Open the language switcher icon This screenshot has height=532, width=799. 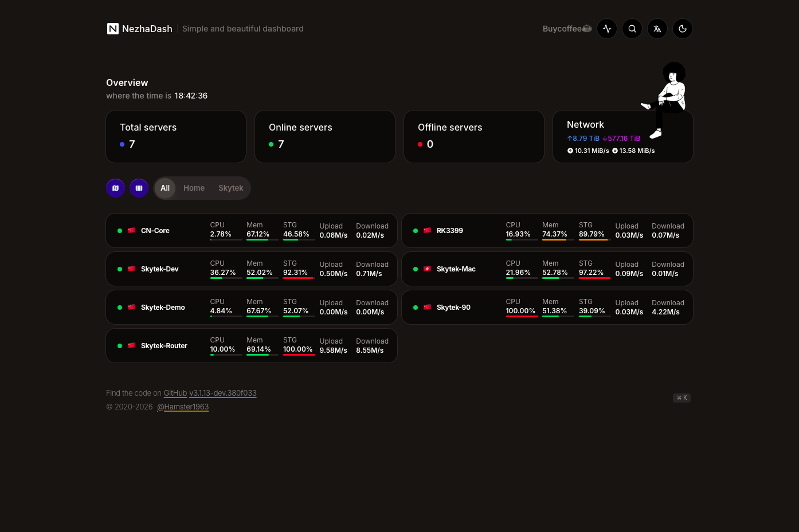(657, 29)
